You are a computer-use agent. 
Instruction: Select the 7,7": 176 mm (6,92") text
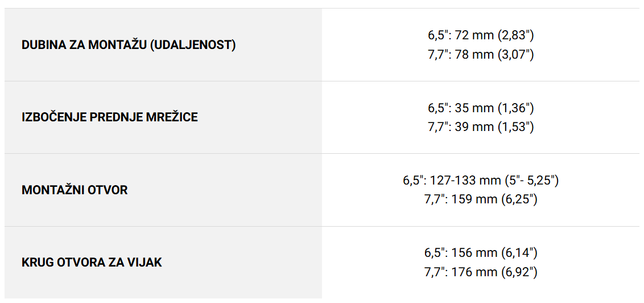click(481, 272)
